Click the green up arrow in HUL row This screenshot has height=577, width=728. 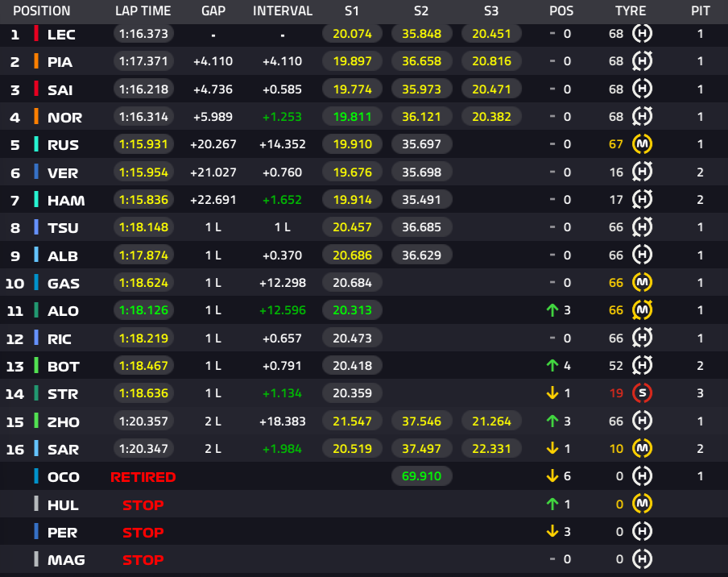(552, 504)
